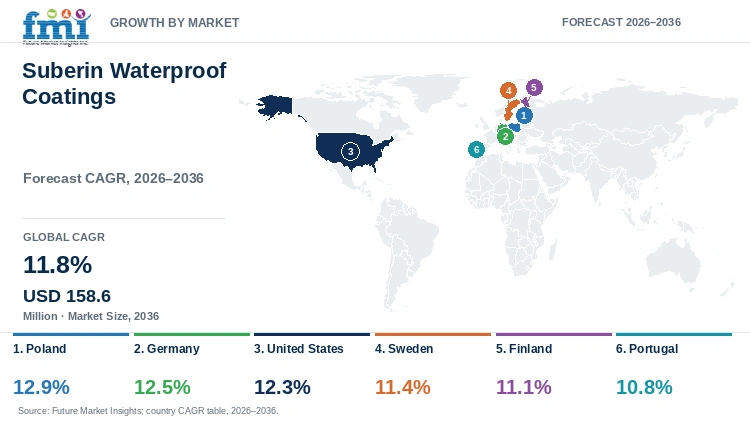The height and width of the screenshot is (421, 750).
Task: Select United States' 12.3% value
Action: click(282, 387)
